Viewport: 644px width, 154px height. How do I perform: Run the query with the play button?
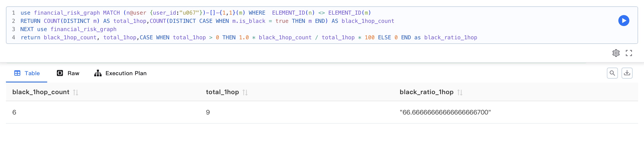(623, 21)
